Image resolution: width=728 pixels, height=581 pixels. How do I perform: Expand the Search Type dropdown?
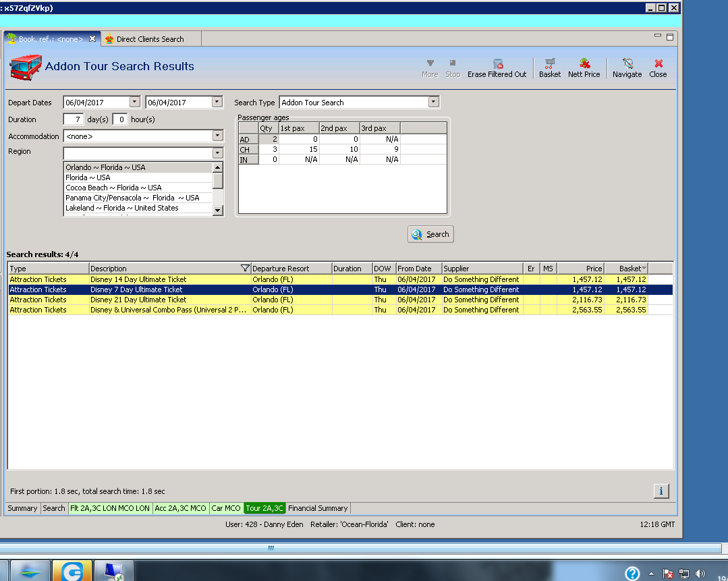[x=433, y=103]
